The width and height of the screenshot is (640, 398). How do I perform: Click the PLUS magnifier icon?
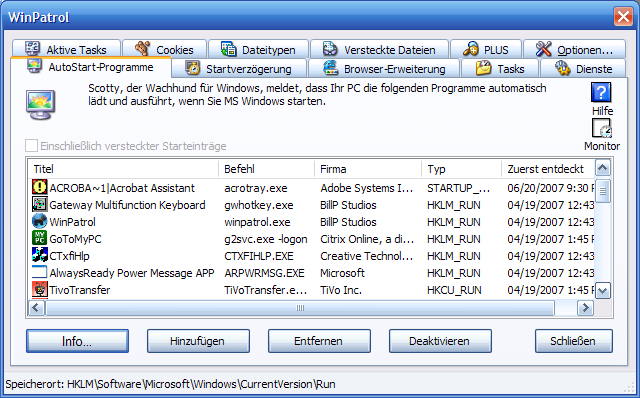click(x=471, y=49)
